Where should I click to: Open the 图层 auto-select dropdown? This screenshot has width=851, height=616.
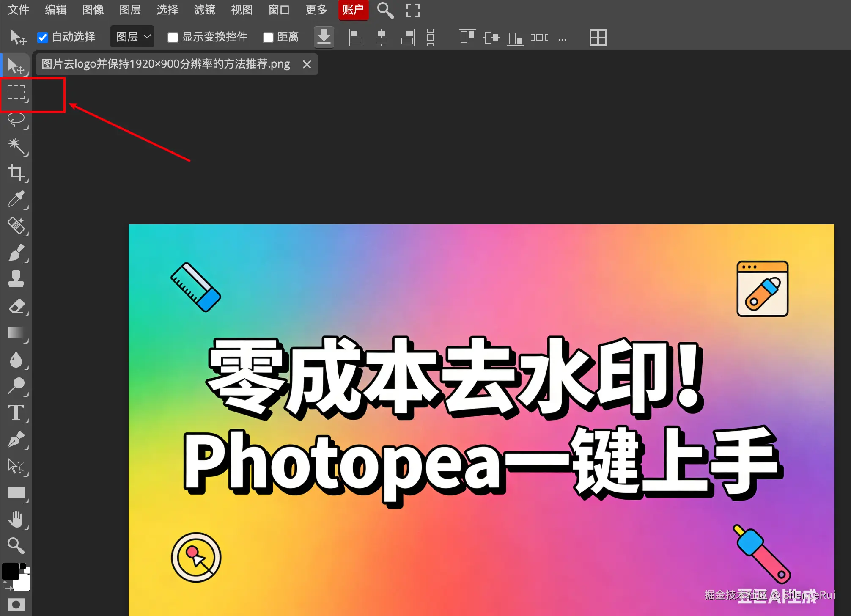[x=132, y=37]
